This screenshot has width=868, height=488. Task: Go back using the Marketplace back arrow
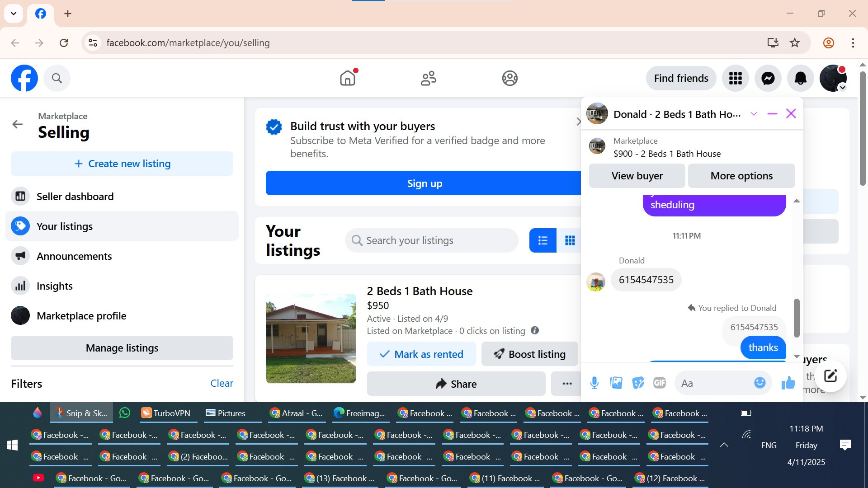point(18,124)
